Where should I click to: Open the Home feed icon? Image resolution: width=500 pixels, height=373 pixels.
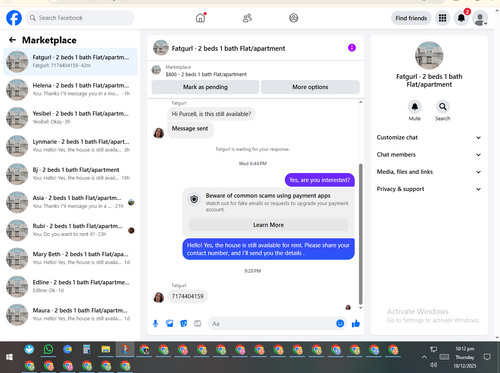pyautogui.click(x=200, y=18)
